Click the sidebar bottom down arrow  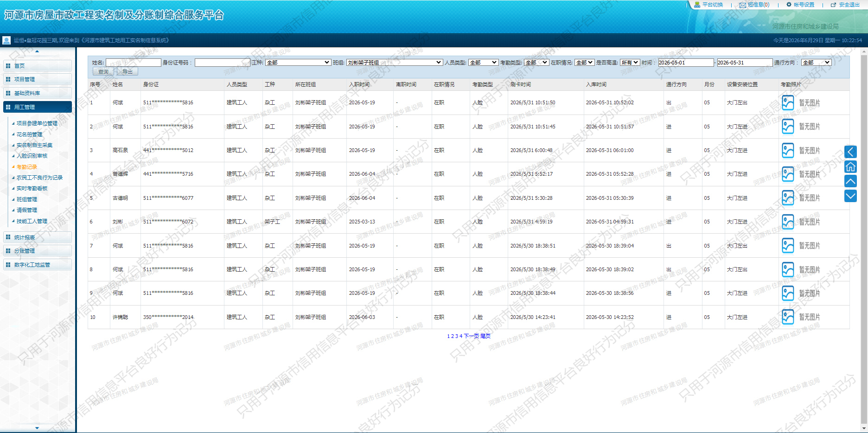pos(37,428)
